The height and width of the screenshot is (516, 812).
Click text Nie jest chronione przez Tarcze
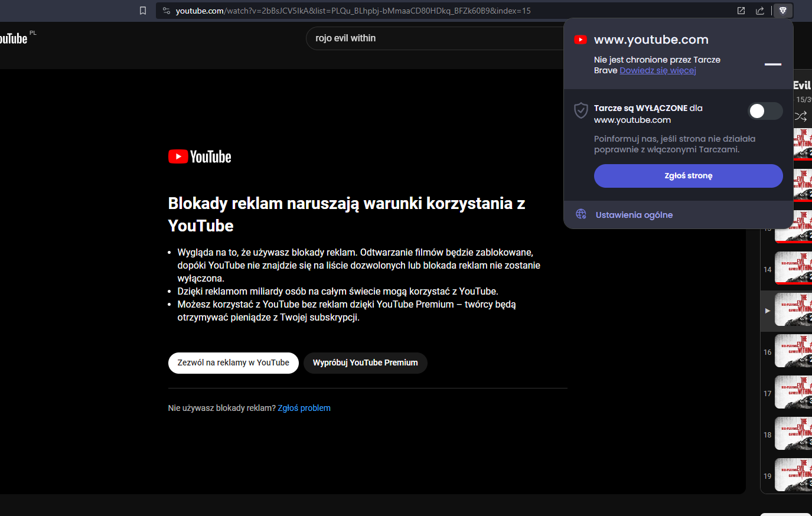click(x=657, y=60)
